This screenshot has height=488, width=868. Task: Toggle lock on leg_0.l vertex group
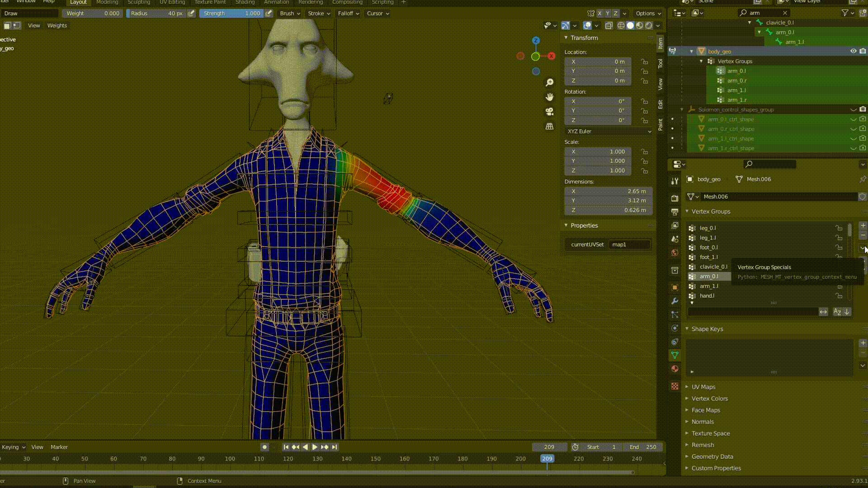(x=839, y=228)
